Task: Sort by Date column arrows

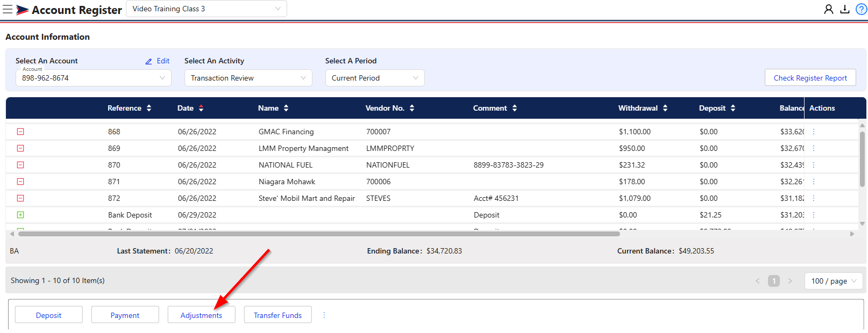Action: (x=201, y=108)
